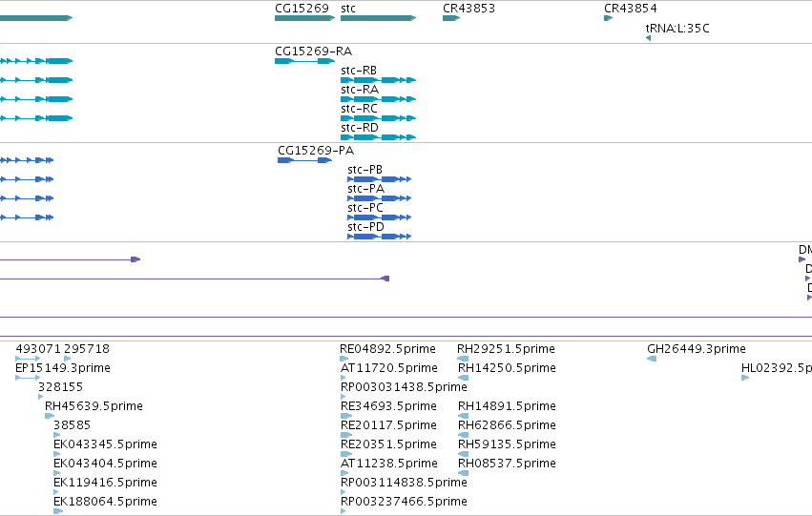
Task: Click the stc gene feature
Action: point(378,18)
